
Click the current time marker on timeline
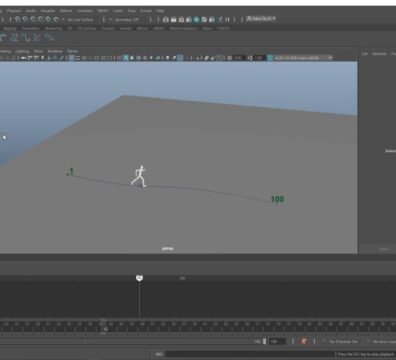pyautogui.click(x=139, y=278)
